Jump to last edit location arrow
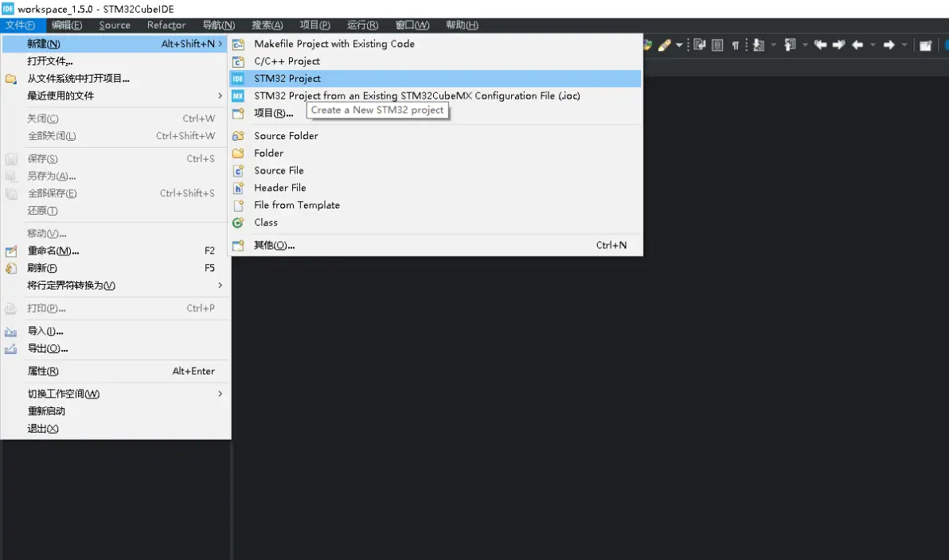The width and height of the screenshot is (949, 560). coord(821,45)
